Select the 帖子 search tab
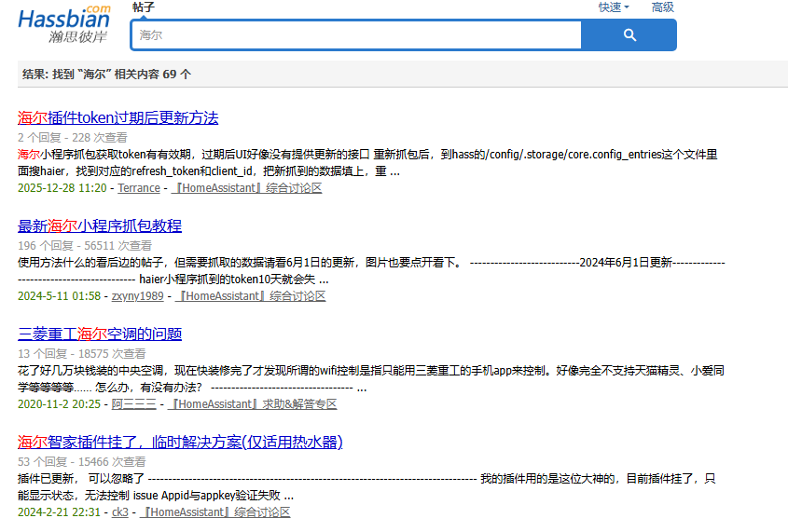 tap(144, 7)
